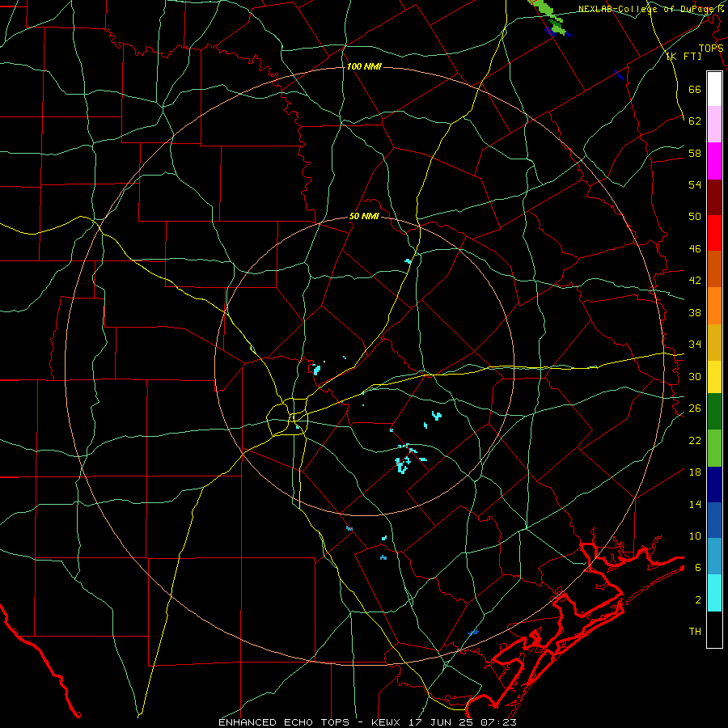Click the '10' legend value
This screenshot has height=728, width=728.
point(695,536)
